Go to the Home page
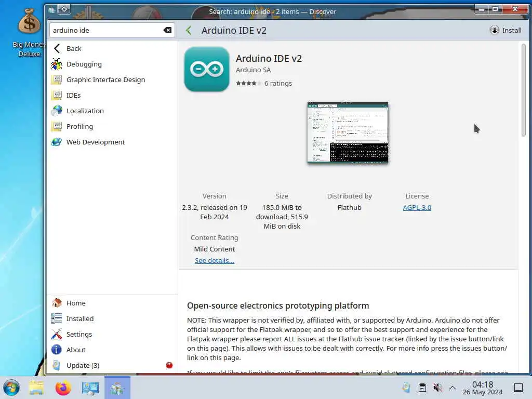The height and width of the screenshot is (399, 532). click(112, 303)
